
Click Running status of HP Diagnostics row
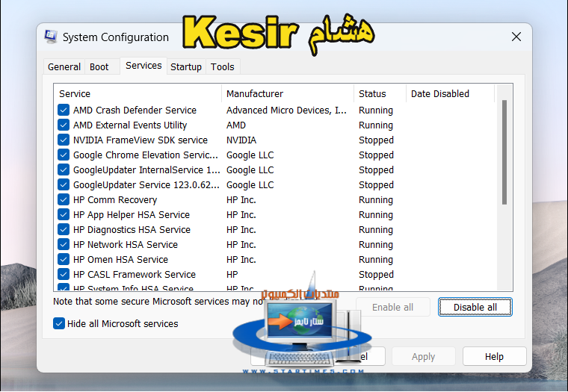[376, 229]
